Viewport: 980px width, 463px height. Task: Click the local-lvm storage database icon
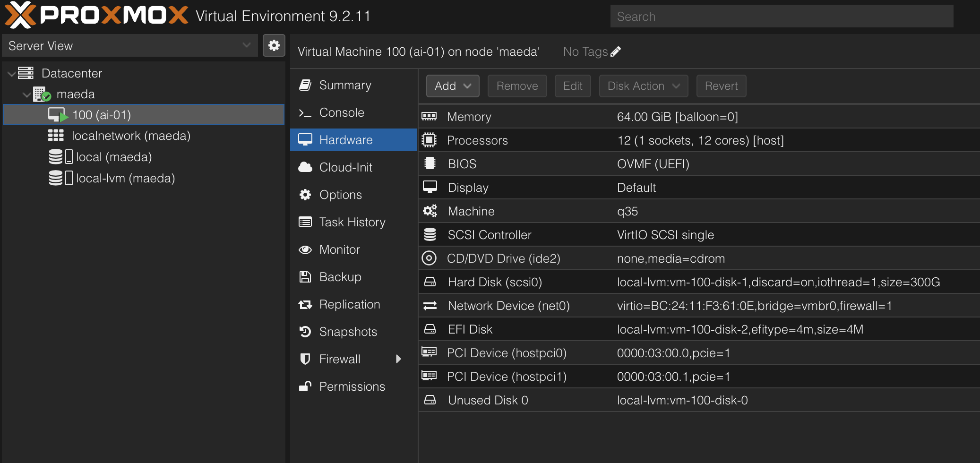56,178
